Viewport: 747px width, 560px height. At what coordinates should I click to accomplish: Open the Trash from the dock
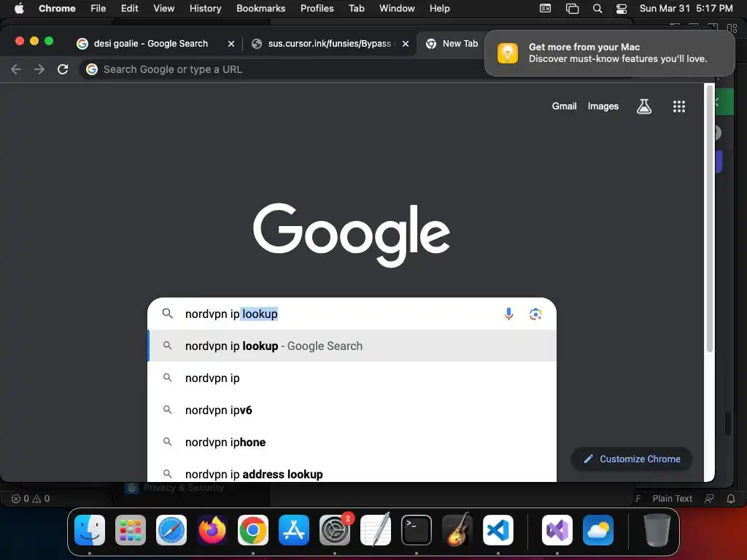pos(657,530)
